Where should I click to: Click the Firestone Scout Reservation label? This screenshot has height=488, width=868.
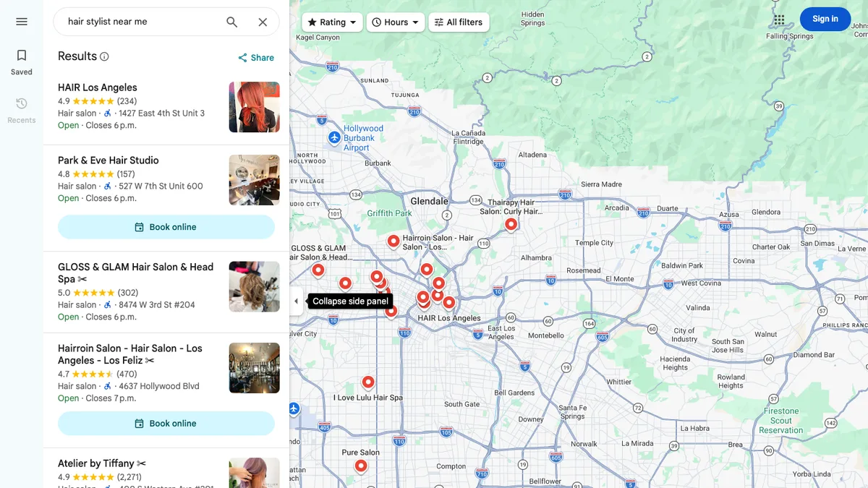click(x=781, y=421)
